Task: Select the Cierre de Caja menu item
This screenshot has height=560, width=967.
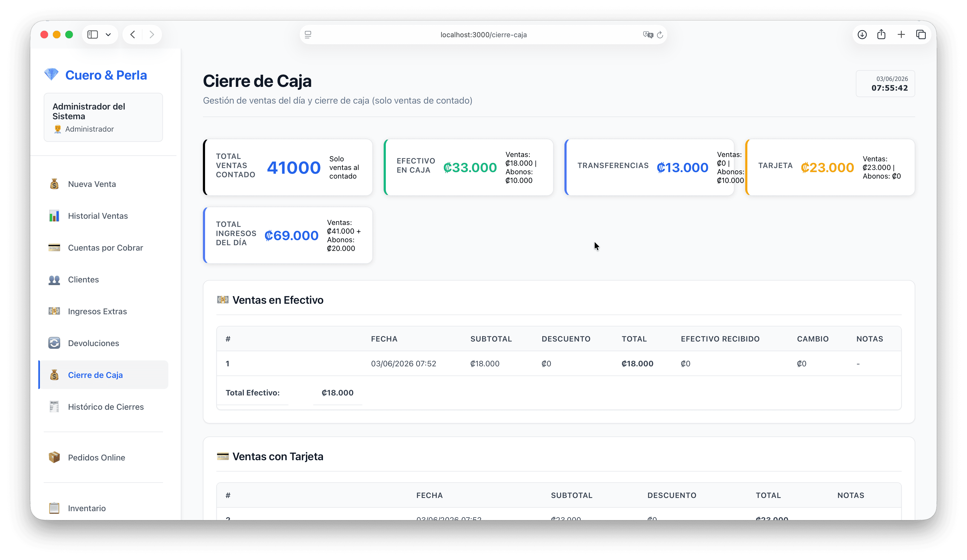Action: (x=103, y=375)
